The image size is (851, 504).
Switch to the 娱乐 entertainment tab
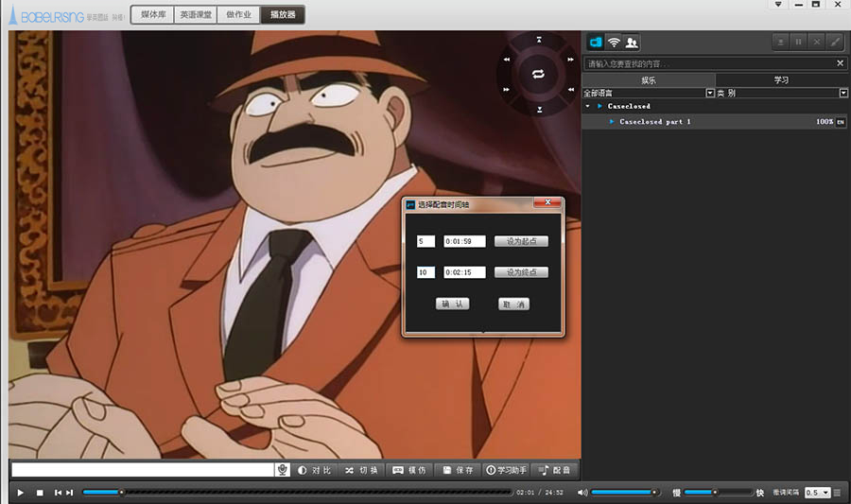[649, 80]
